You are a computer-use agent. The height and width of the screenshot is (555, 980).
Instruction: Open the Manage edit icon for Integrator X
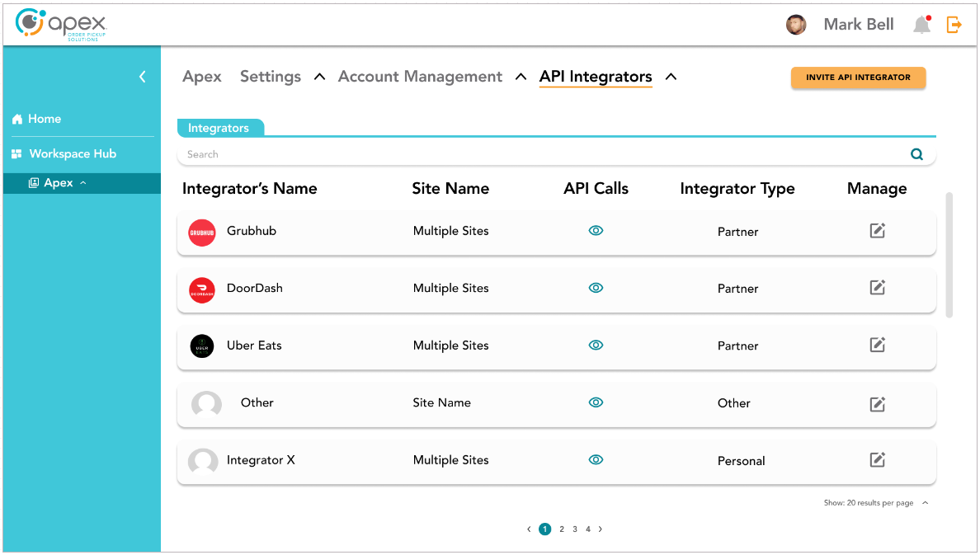click(x=878, y=460)
